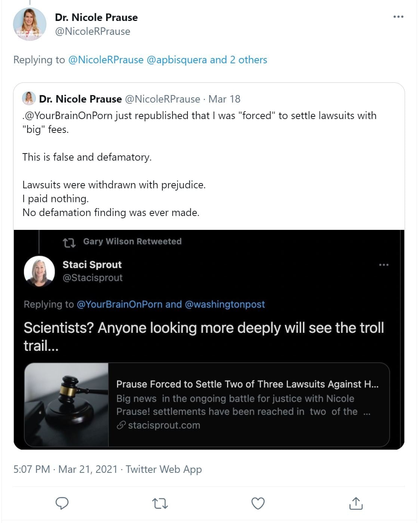Screen dimensions: 420x523
Task: Open the @NicoleRPrause reply mention link
Action: point(106,60)
